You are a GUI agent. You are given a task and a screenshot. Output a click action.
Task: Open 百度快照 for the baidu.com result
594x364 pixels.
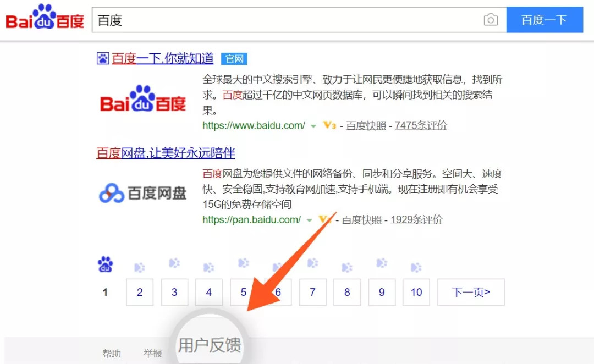click(366, 125)
